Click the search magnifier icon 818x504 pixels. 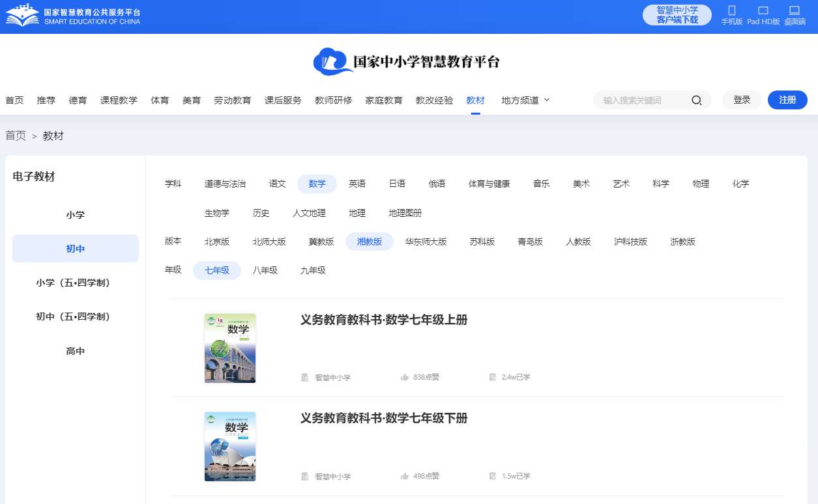tap(696, 100)
